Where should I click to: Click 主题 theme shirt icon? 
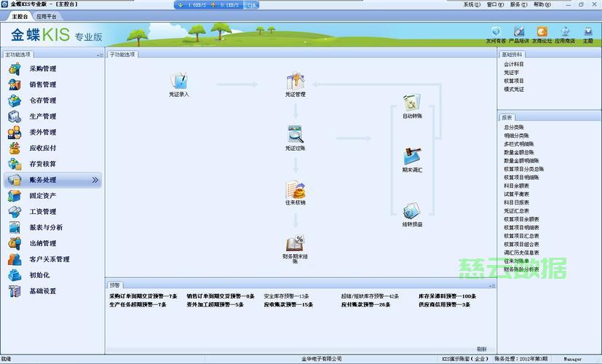pos(588,32)
